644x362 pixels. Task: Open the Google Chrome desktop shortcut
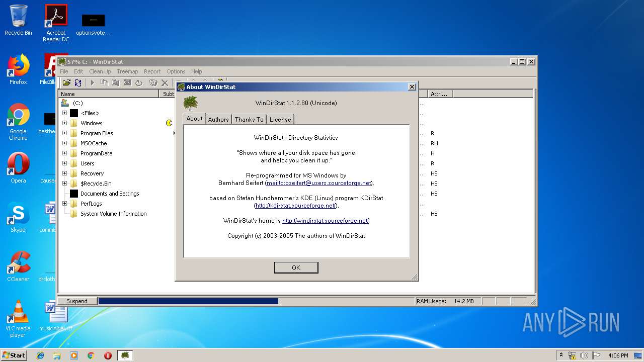[18, 122]
